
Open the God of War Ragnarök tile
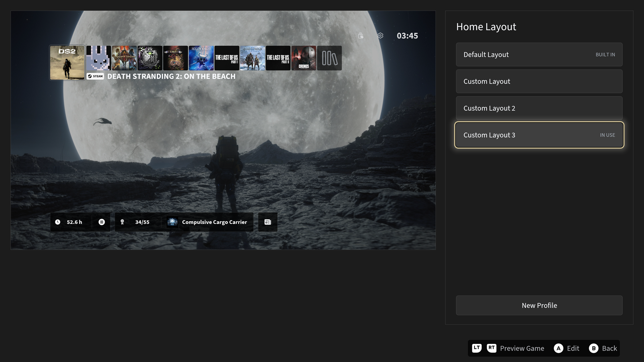click(x=253, y=58)
